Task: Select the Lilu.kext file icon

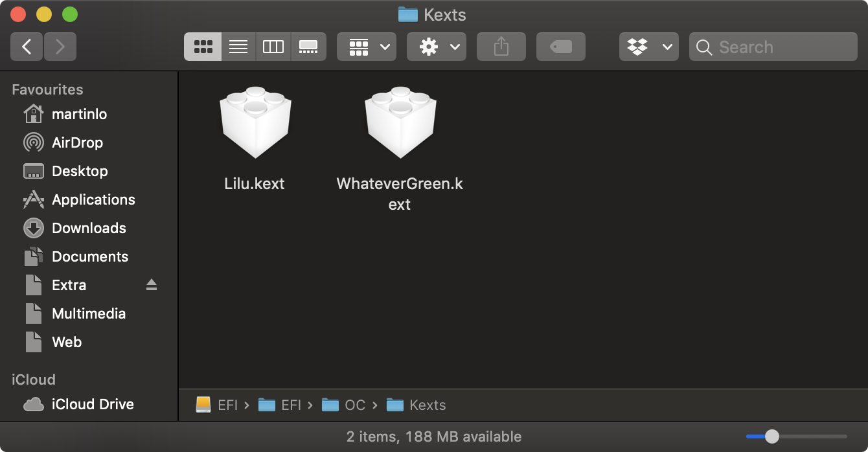Action: (x=255, y=122)
